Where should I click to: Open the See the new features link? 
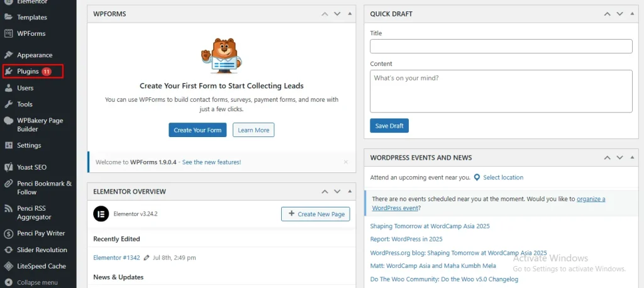(211, 162)
